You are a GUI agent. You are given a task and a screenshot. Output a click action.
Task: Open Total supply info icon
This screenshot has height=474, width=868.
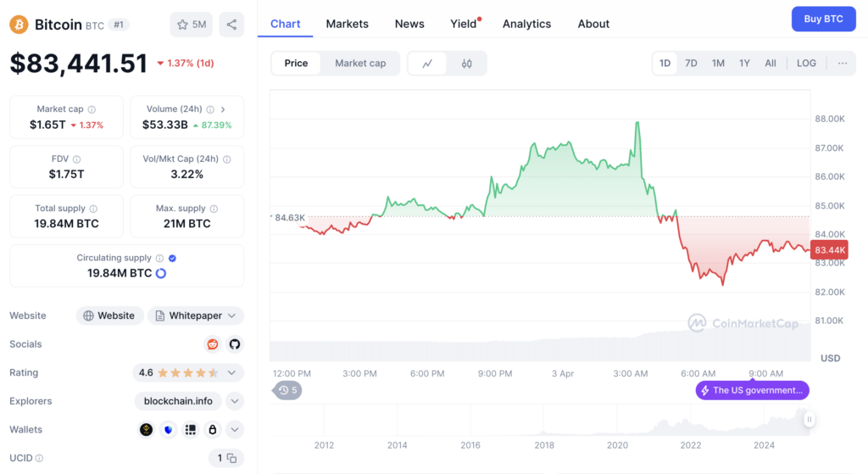click(x=93, y=209)
